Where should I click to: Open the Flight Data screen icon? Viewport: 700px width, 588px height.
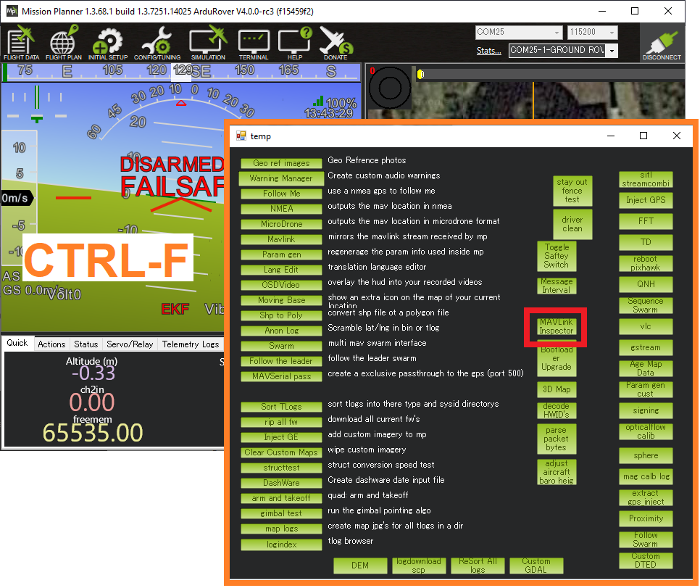click(20, 44)
